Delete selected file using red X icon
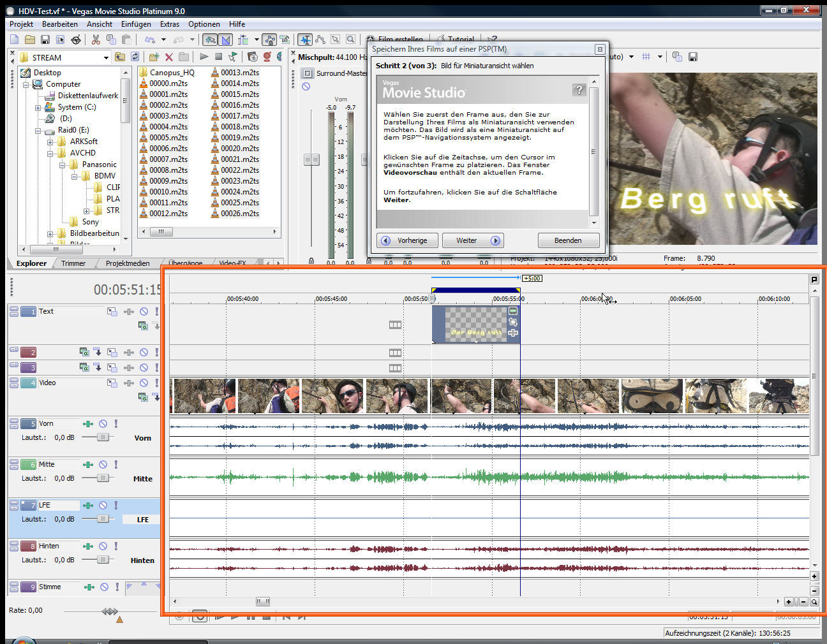Screen dimensions: 827x644 [169, 57]
